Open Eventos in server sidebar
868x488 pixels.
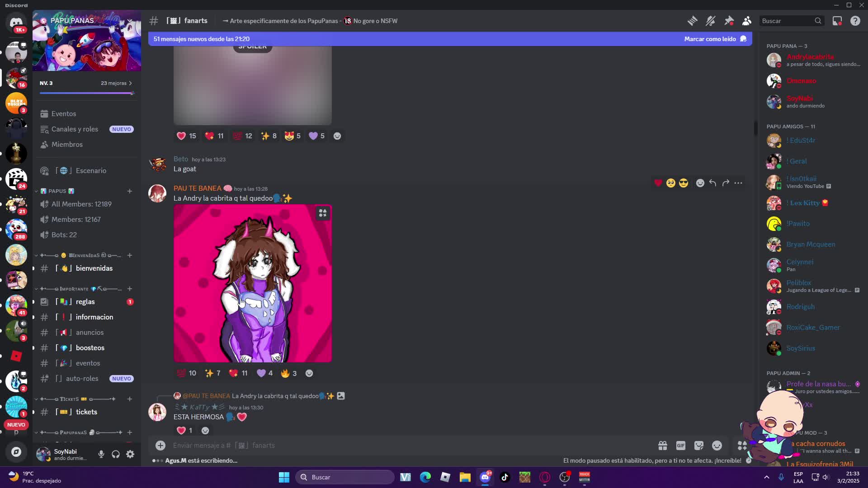pyautogui.click(x=87, y=114)
